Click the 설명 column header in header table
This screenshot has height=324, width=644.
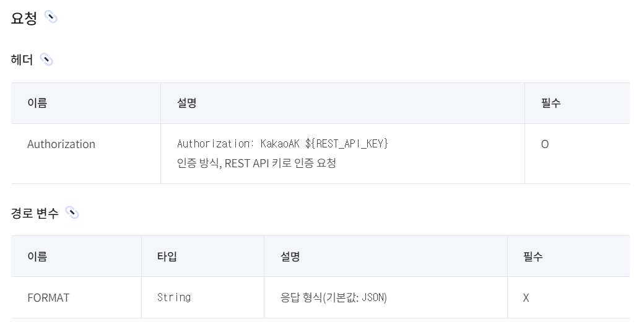point(186,103)
